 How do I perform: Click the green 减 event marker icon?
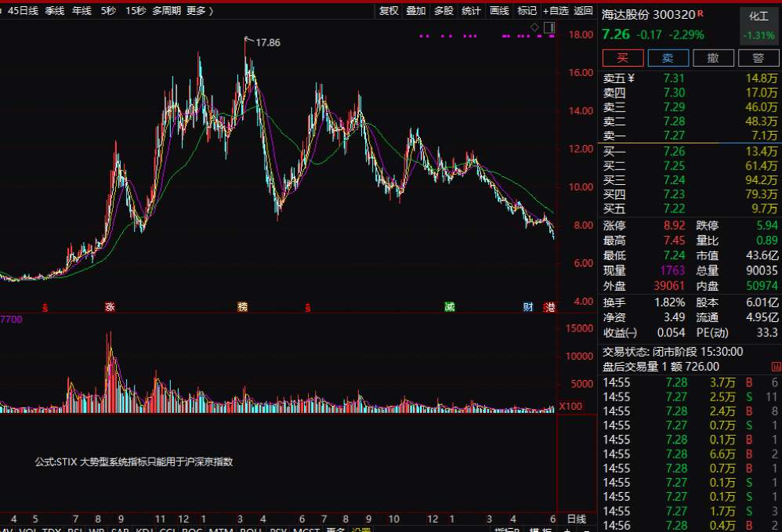coord(449,307)
